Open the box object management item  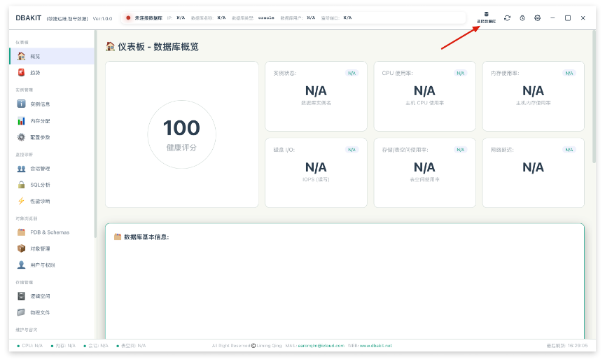click(52, 248)
